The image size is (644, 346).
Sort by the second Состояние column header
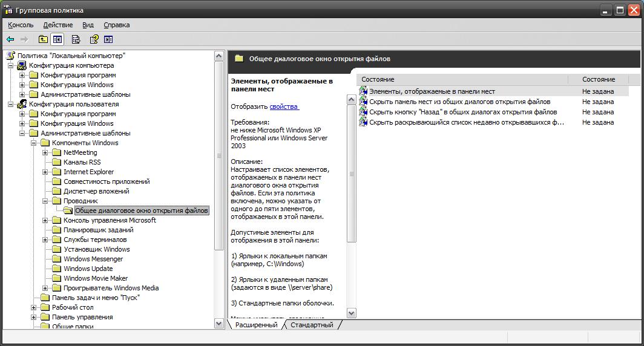coord(598,79)
